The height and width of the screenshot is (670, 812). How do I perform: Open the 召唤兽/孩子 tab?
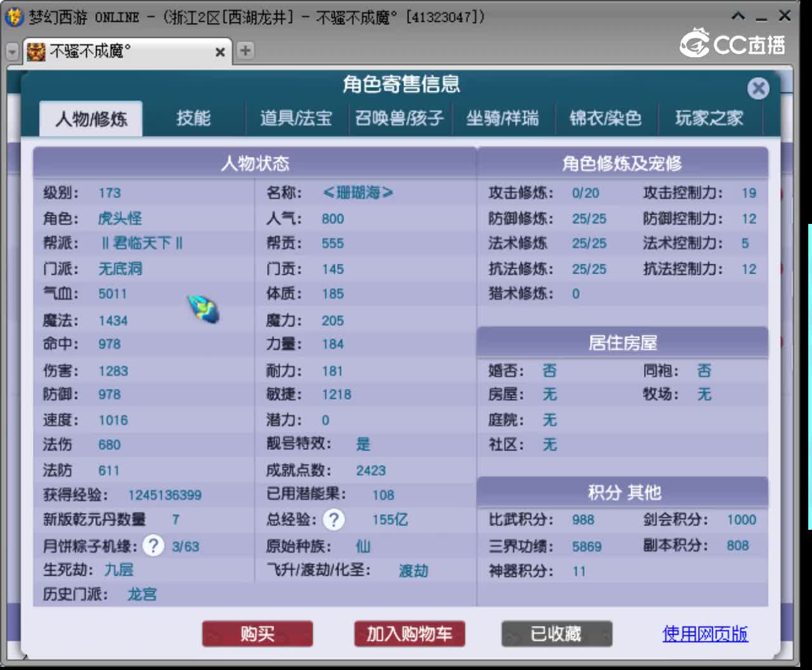tap(400, 118)
